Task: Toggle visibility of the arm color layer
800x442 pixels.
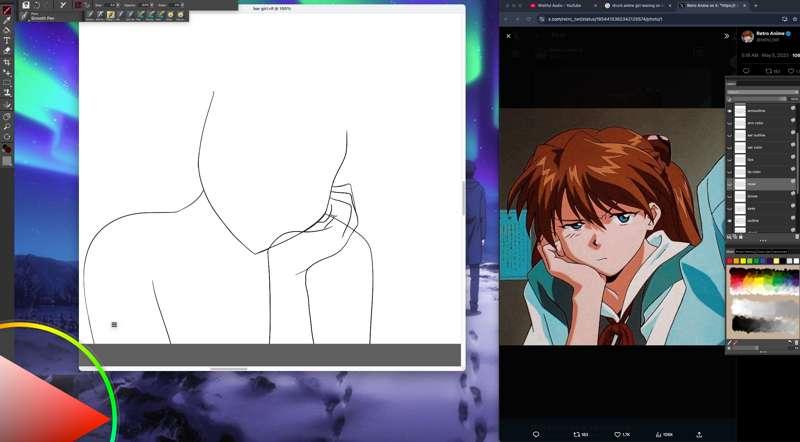Action: (x=730, y=123)
